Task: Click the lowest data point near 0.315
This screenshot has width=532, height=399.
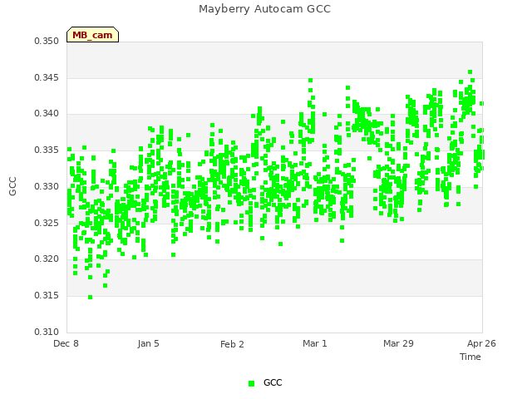Action: pyautogui.click(x=91, y=298)
